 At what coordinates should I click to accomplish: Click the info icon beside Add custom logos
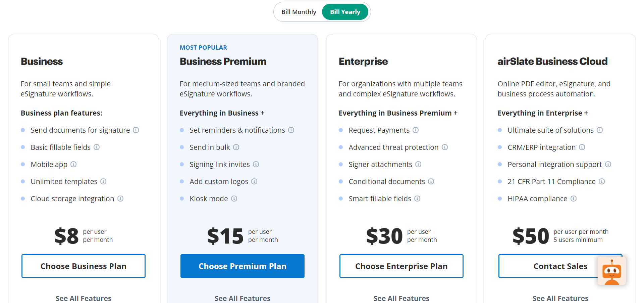tap(255, 181)
